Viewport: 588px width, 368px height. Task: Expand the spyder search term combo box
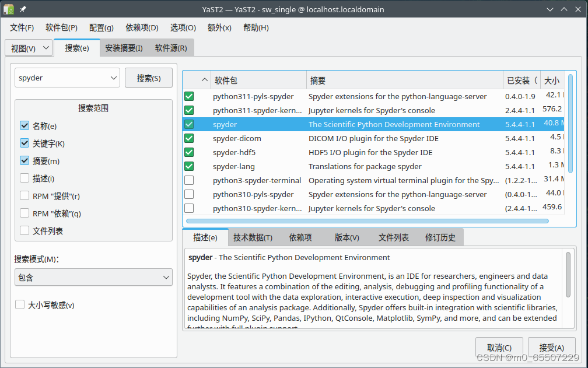click(x=113, y=78)
